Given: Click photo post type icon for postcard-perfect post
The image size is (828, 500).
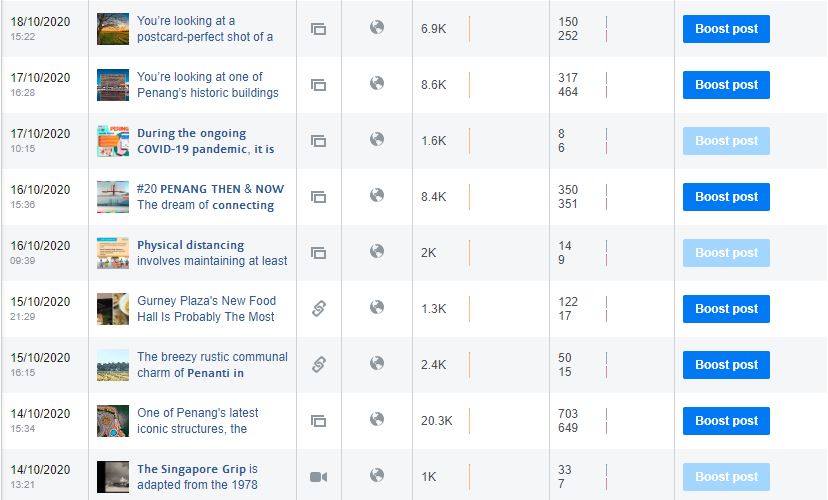Looking at the screenshot, I should pyautogui.click(x=318, y=29).
